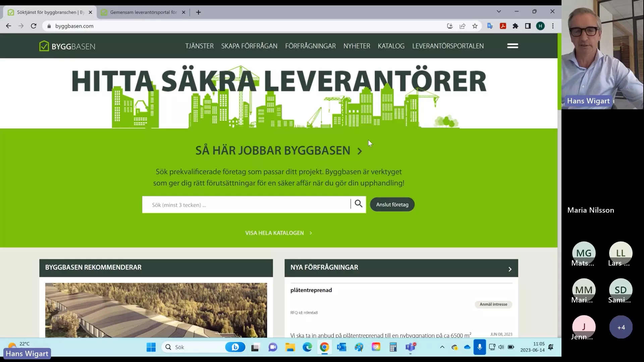Select participant LL Lars in Teams panel

pos(621,254)
